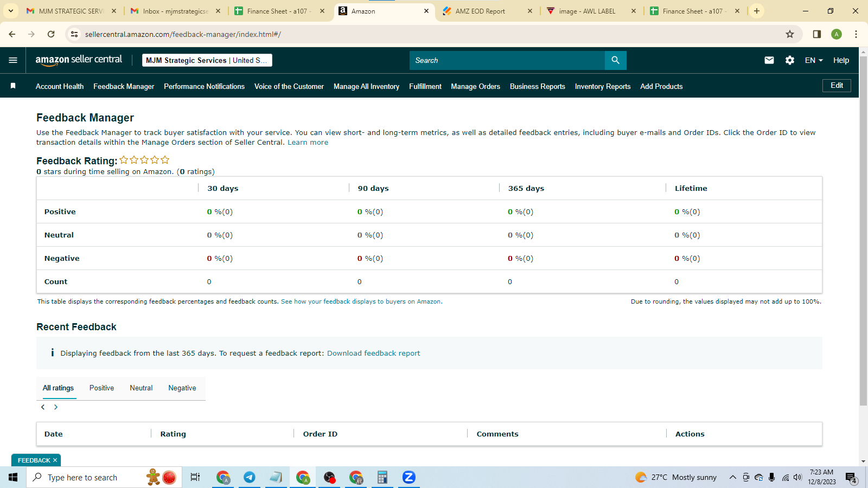Open buyer messages envelope icon

pos(769,60)
